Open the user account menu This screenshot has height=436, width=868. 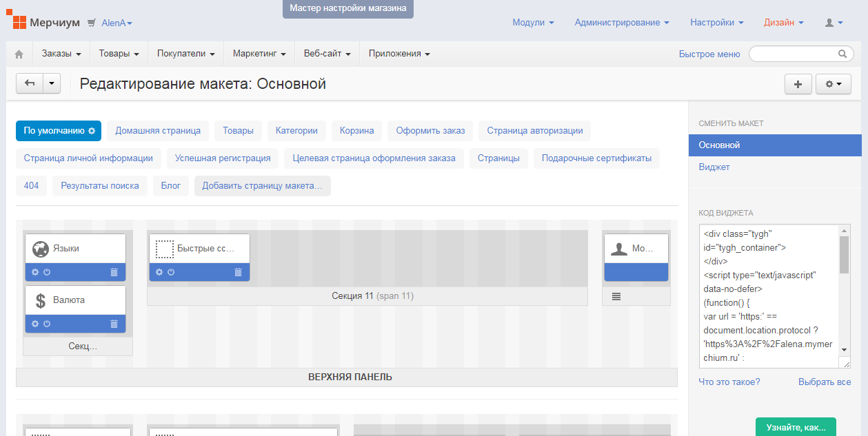coord(834,23)
